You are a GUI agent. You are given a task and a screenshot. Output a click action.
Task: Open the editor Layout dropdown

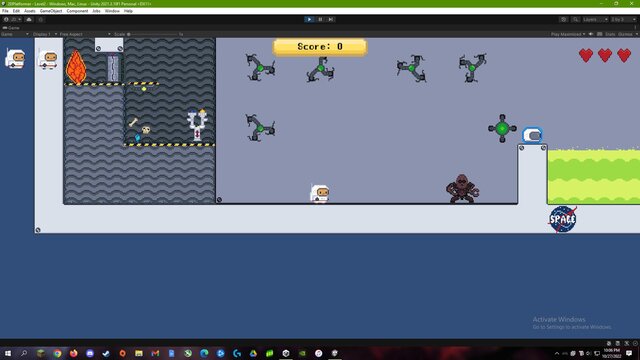click(624, 19)
